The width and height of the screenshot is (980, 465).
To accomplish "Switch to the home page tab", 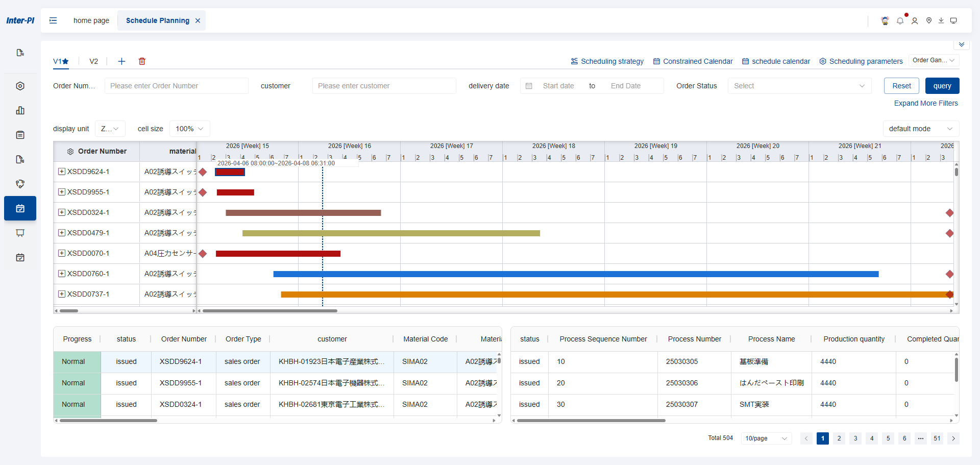I will pos(91,20).
